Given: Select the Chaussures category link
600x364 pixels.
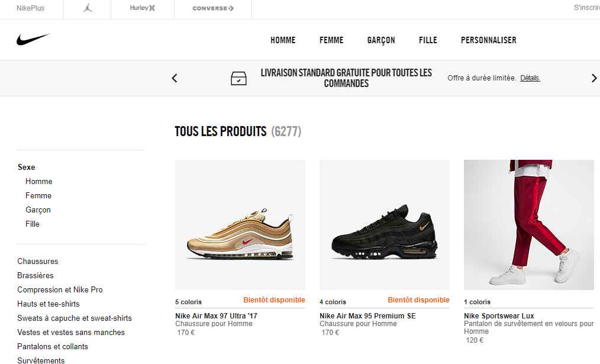Looking at the screenshot, I should coord(38,262).
